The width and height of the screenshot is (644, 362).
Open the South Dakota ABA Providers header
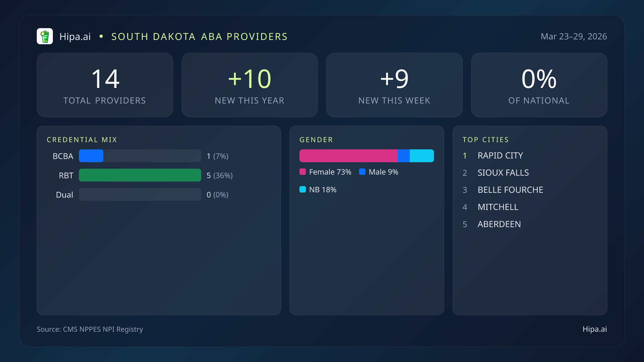coord(199,36)
